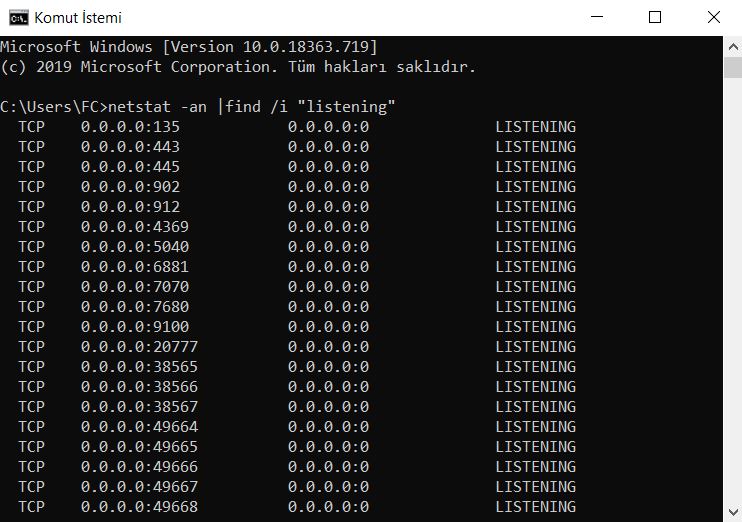This screenshot has height=522, width=742.
Task: Click the Microsoft Windows version line
Action: click(x=189, y=47)
